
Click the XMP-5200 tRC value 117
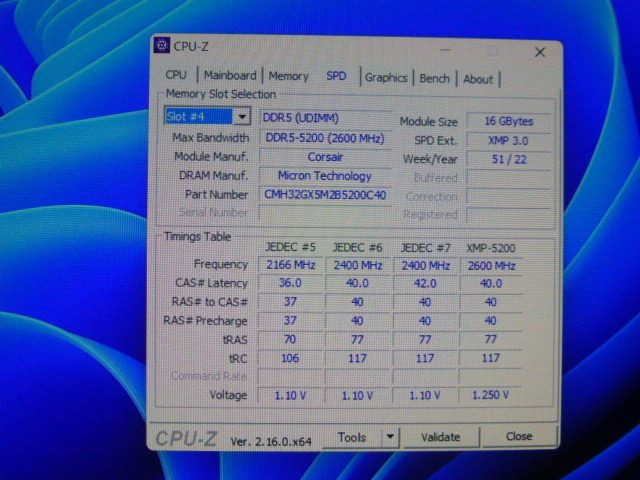491,358
